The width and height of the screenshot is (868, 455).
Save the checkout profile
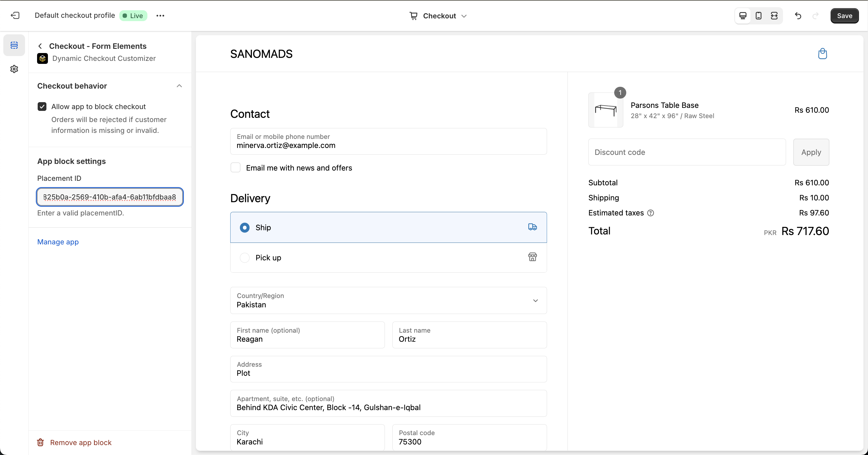844,16
